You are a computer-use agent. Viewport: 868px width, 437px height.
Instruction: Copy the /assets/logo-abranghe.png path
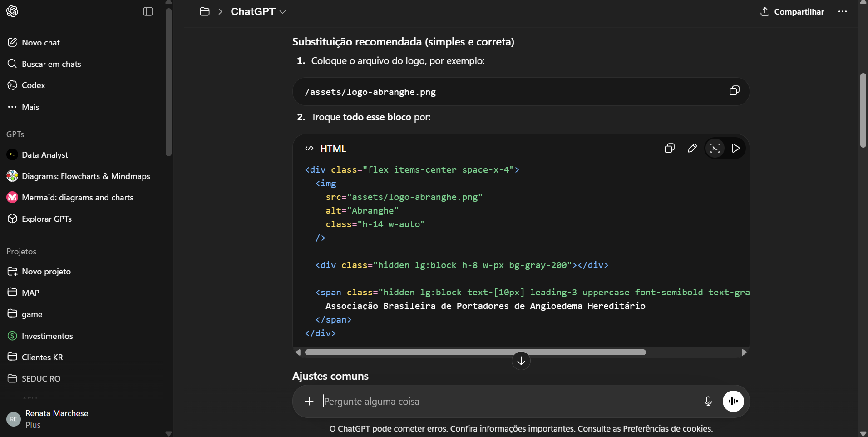coord(734,91)
